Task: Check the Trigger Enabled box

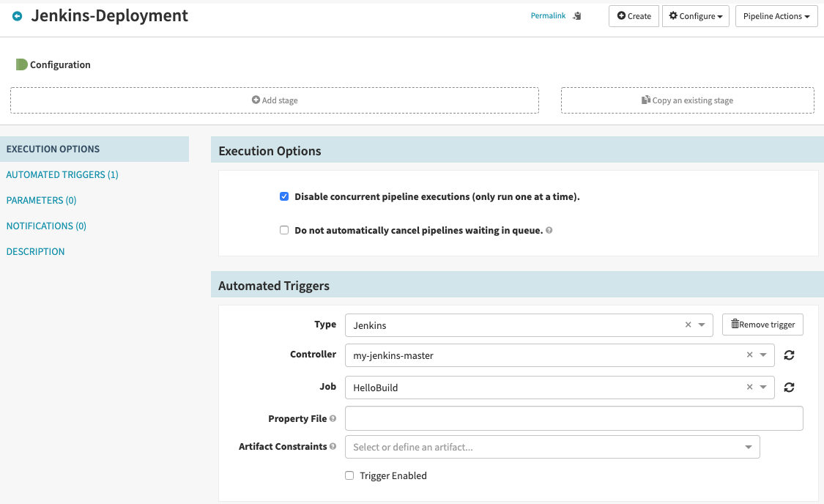Action: (x=349, y=475)
